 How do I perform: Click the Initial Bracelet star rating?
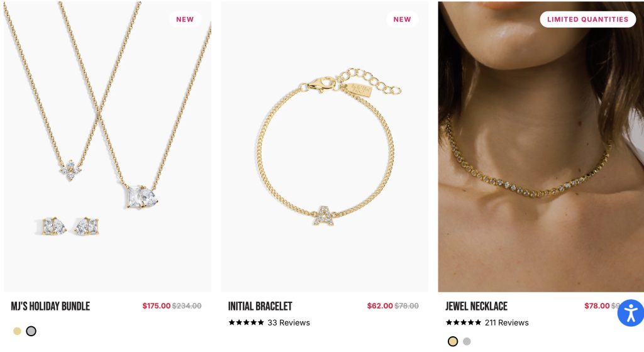[246, 322]
